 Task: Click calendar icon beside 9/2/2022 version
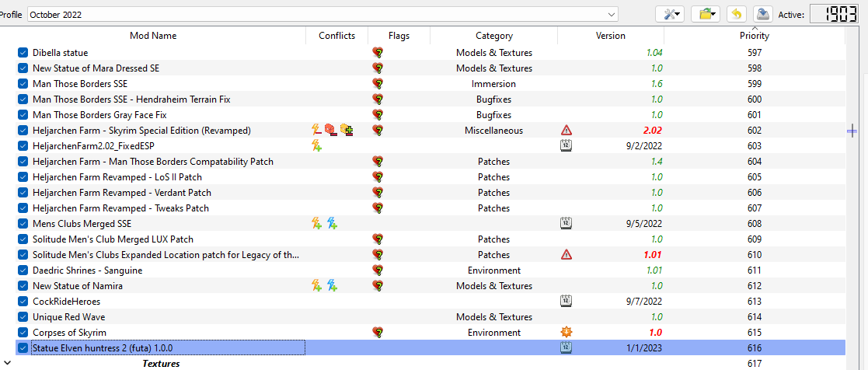[x=566, y=145]
